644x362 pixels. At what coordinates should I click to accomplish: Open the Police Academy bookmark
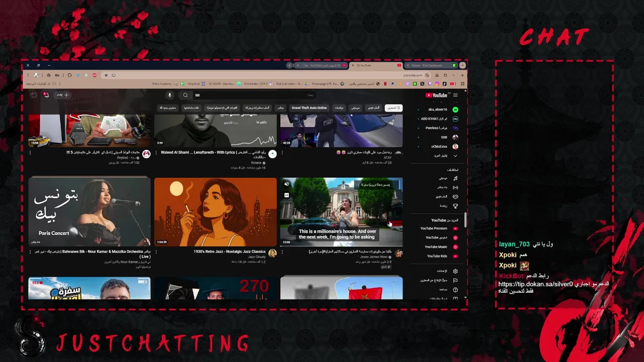click(x=169, y=84)
